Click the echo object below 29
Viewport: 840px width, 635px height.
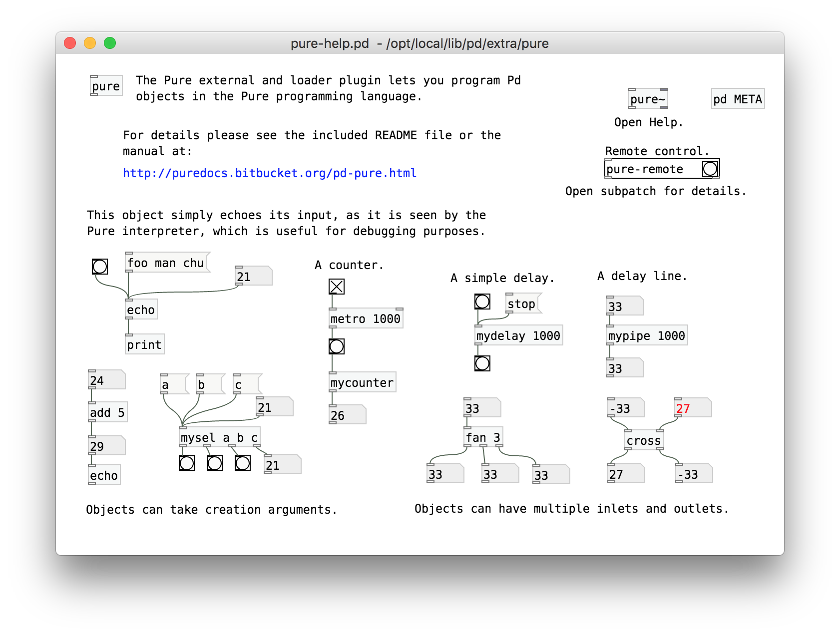coord(104,475)
